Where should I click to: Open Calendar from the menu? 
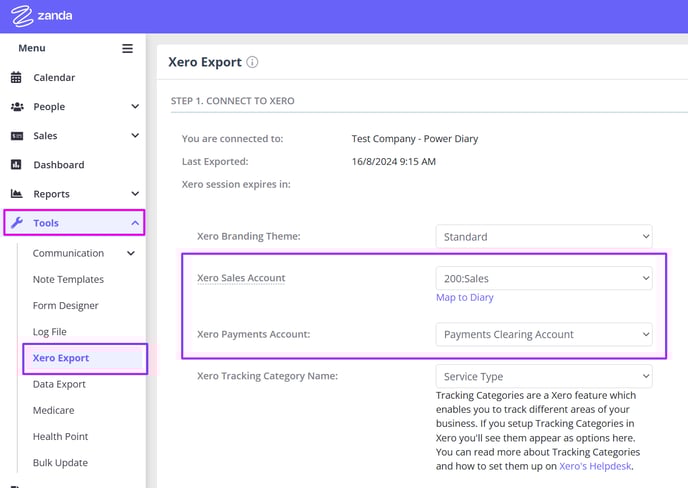[x=54, y=78]
